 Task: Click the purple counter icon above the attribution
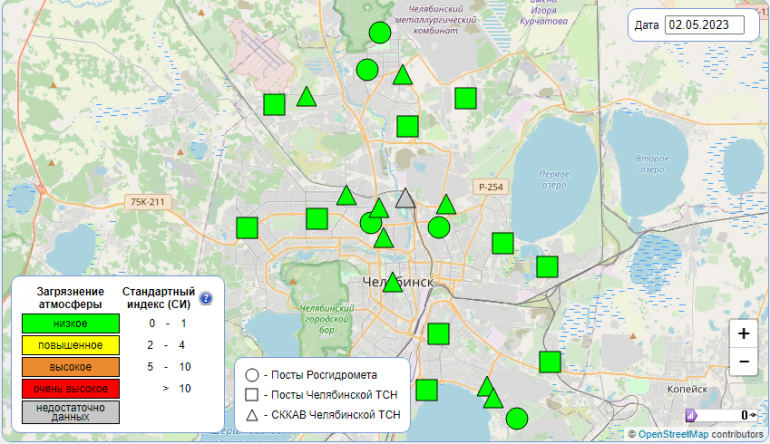click(689, 415)
